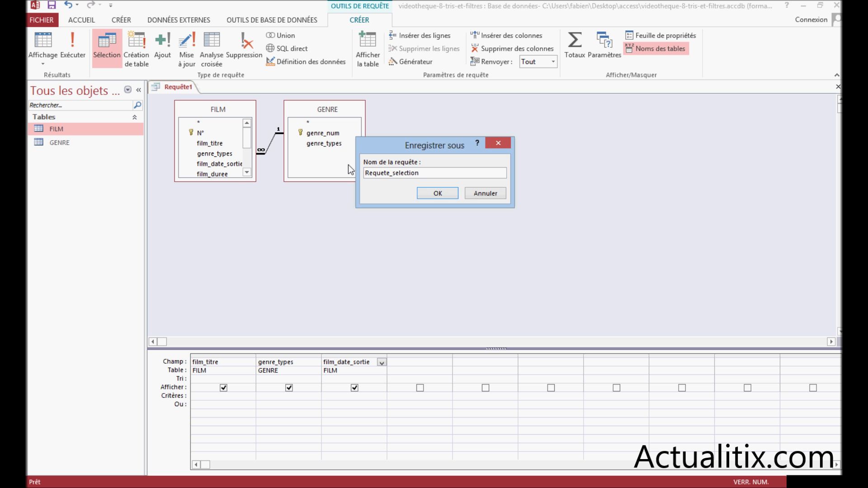Check Afficher box in eighth grid column
The image size is (868, 488).
(682, 388)
